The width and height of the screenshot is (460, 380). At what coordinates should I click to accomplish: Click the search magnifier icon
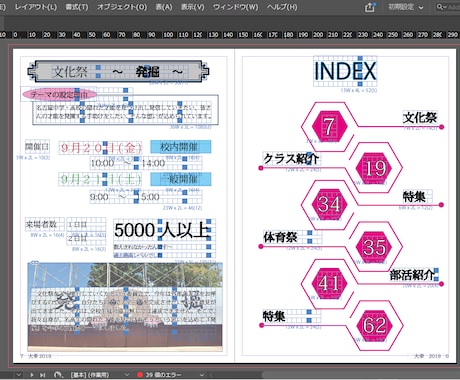tap(440, 7)
